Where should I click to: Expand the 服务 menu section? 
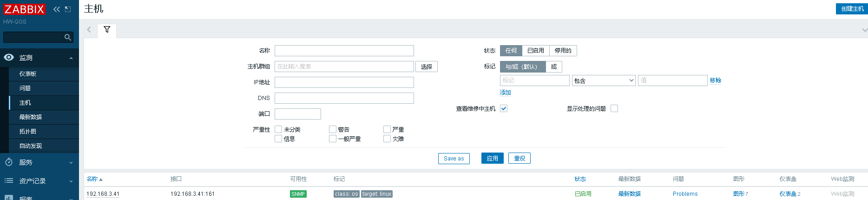click(71, 163)
